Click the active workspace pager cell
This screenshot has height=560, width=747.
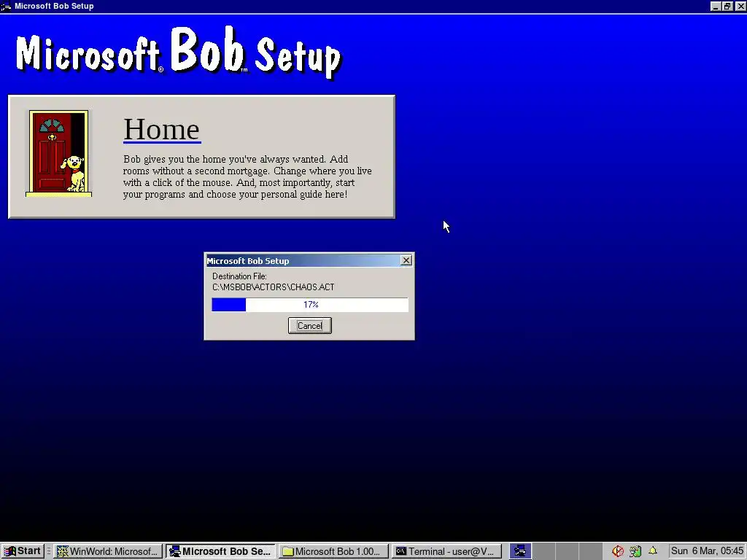(x=520, y=551)
